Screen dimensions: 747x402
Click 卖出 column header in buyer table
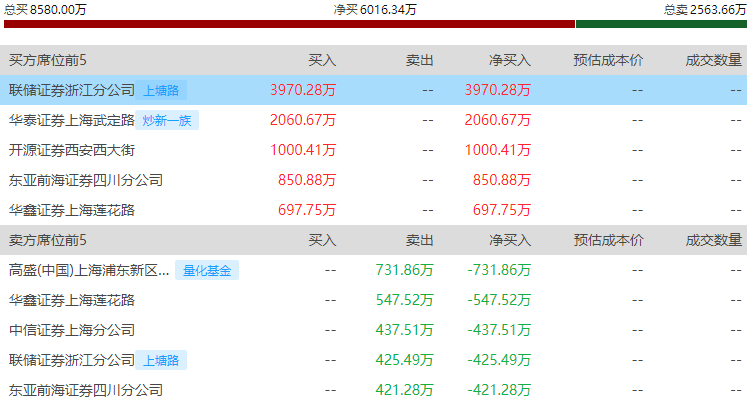pyautogui.click(x=419, y=60)
